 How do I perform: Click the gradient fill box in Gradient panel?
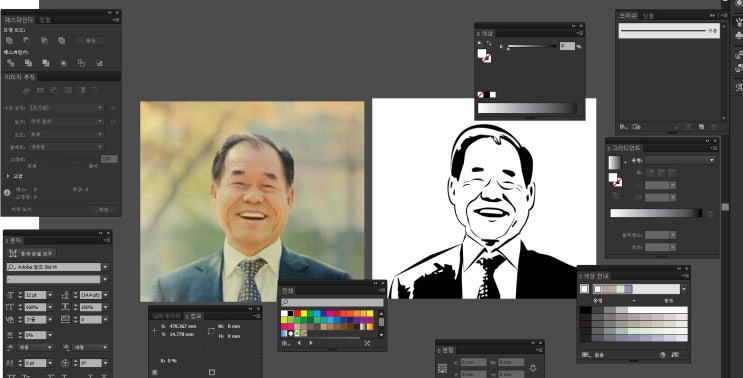615,162
